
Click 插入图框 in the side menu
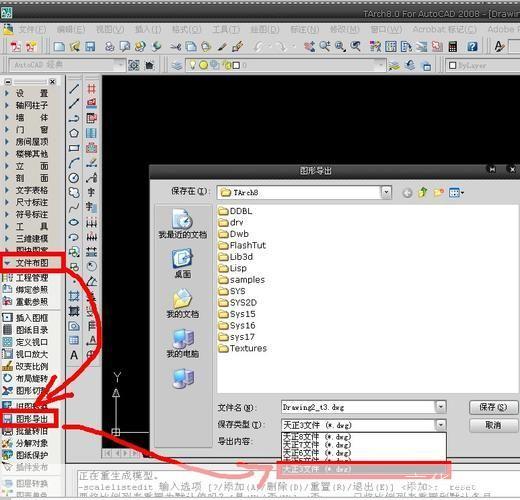click(x=32, y=318)
